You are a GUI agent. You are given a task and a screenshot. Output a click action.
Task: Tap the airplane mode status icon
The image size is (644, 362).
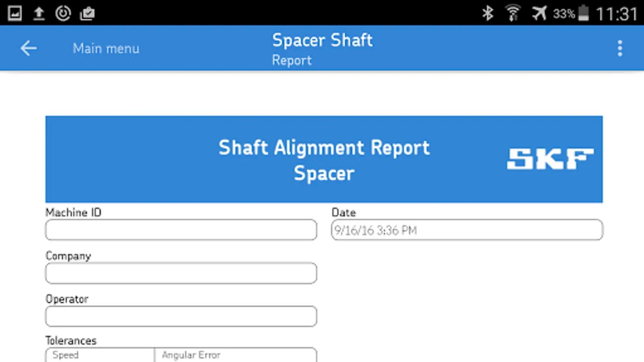[x=539, y=13]
